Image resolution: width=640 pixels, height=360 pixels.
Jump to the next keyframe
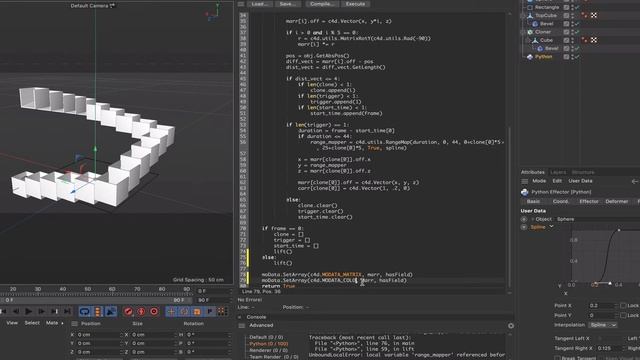click(55, 311)
